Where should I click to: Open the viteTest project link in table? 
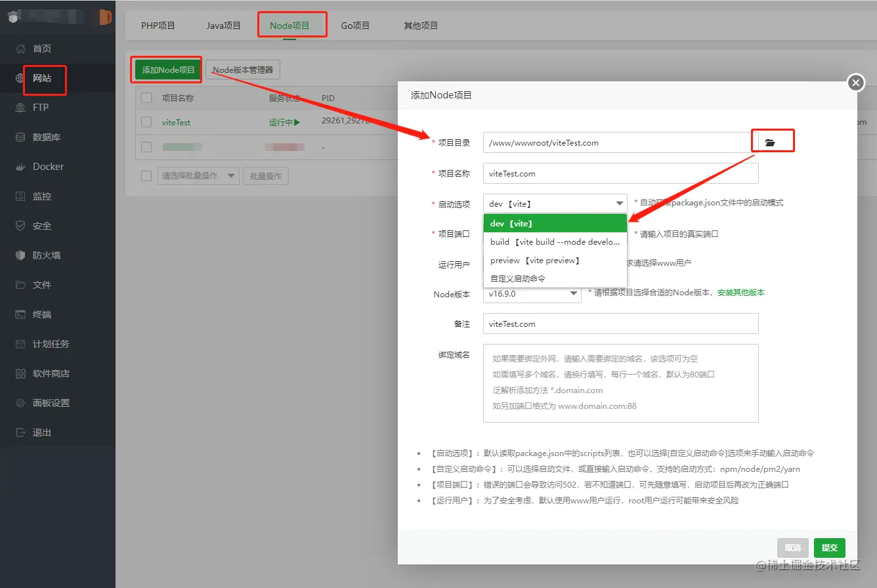177,122
